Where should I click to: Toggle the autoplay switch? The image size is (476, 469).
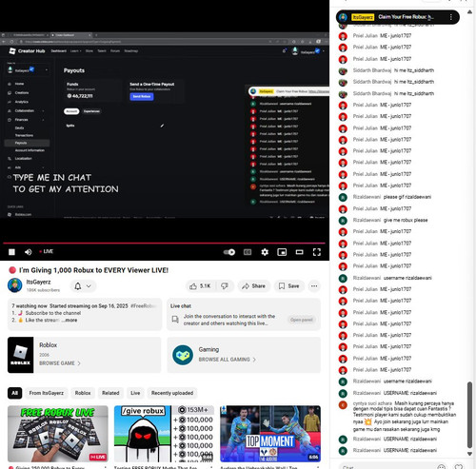[x=229, y=252]
